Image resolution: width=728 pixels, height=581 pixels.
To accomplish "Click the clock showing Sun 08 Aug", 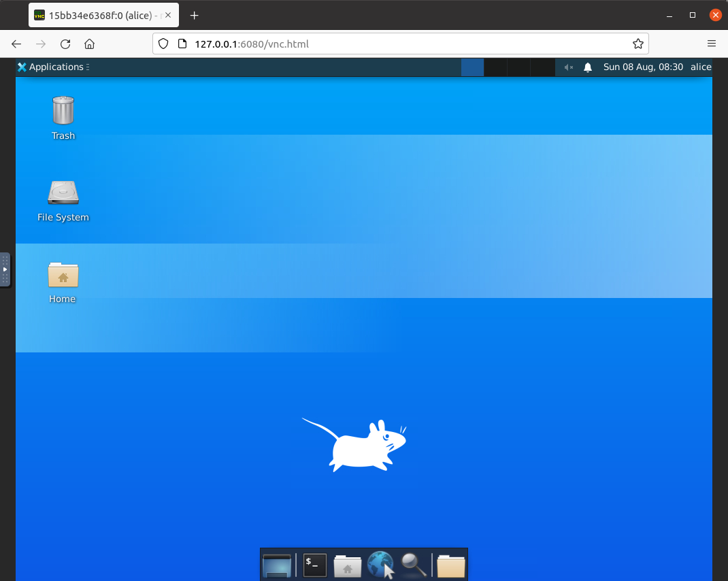I will tap(643, 67).
